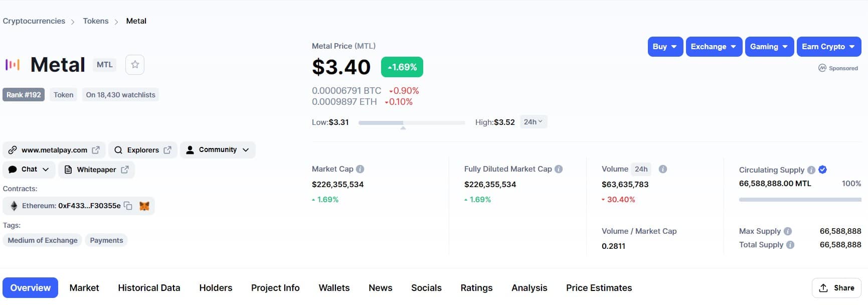
Task: Click the Token tag badge
Action: click(64, 95)
